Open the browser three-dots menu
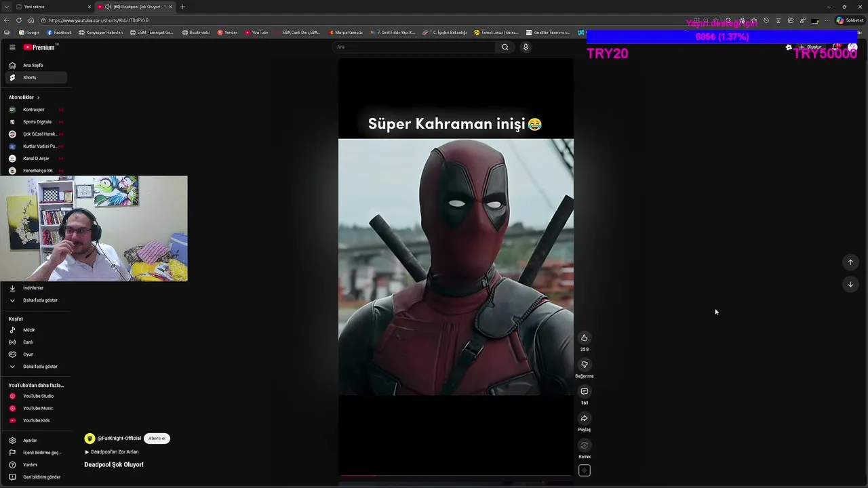This screenshot has width=868, height=488. (x=827, y=20)
